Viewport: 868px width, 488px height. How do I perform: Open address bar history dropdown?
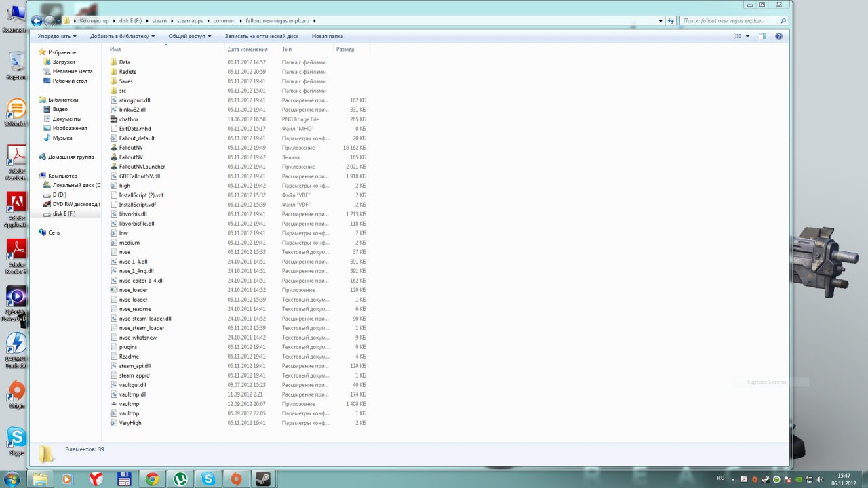click(x=661, y=21)
